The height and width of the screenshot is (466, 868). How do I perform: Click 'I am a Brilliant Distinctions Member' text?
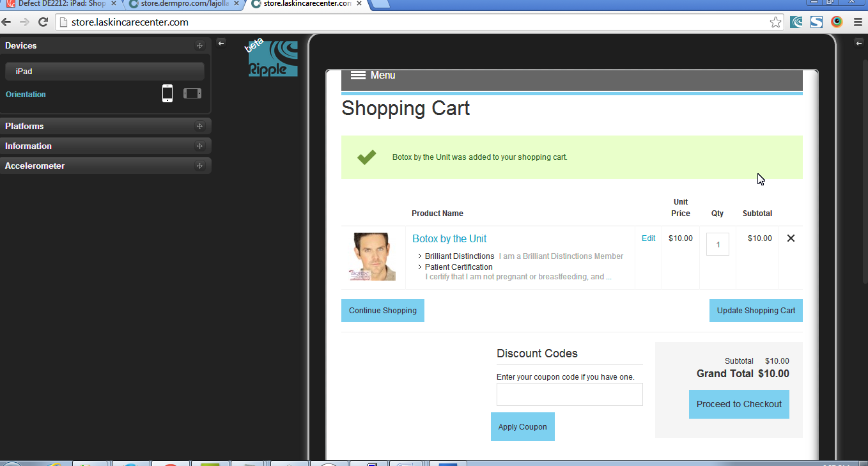coord(561,256)
